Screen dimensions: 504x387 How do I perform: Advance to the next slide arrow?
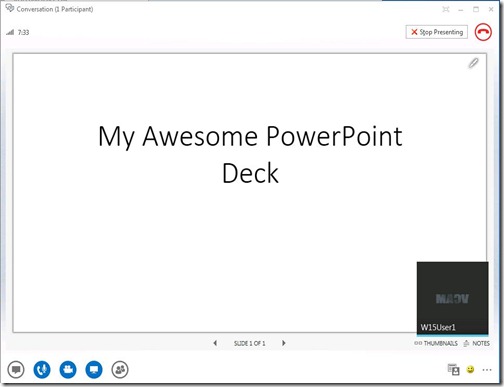[x=284, y=343]
